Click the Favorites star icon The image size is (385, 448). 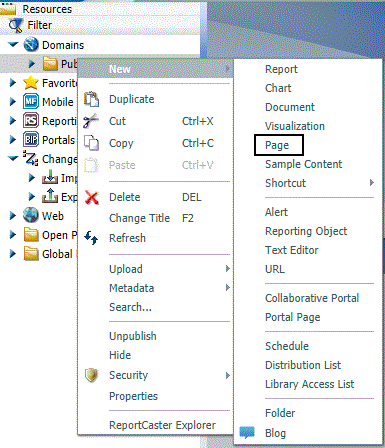pos(31,83)
